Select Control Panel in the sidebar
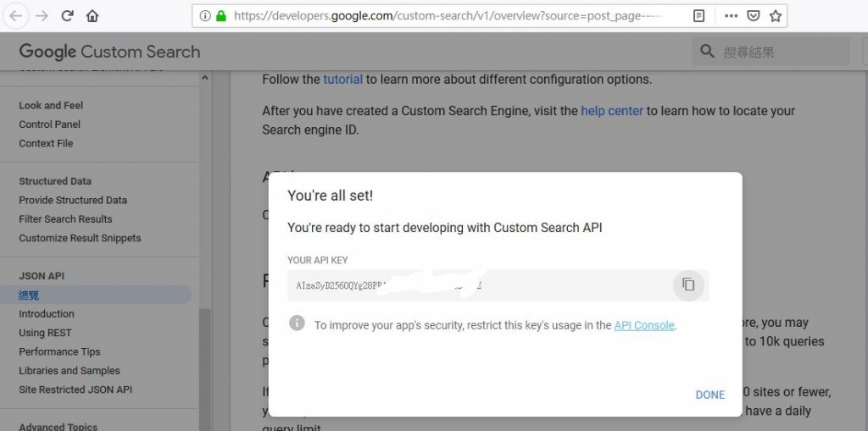 click(x=50, y=124)
